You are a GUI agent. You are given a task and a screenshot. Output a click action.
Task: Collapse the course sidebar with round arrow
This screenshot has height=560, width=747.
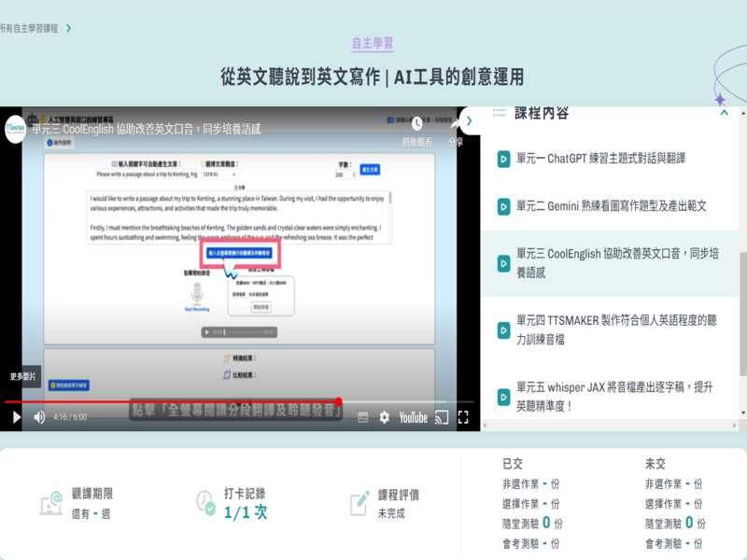point(470,120)
